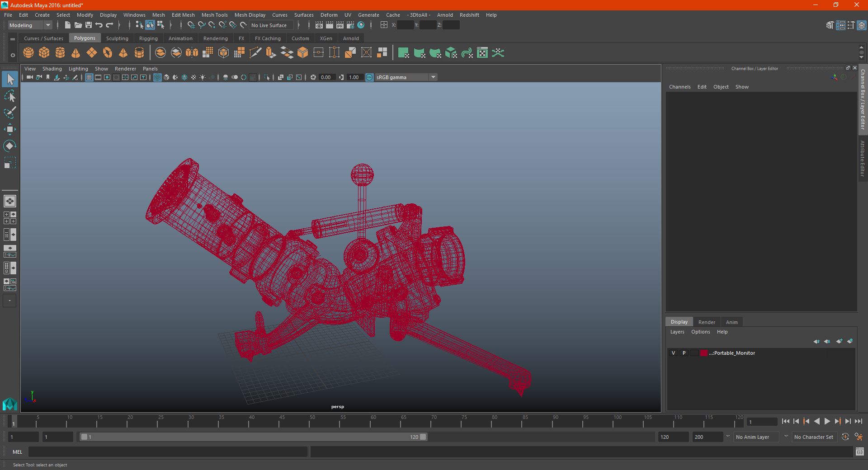
Task: Toggle snap to grids icon
Action: (x=191, y=25)
